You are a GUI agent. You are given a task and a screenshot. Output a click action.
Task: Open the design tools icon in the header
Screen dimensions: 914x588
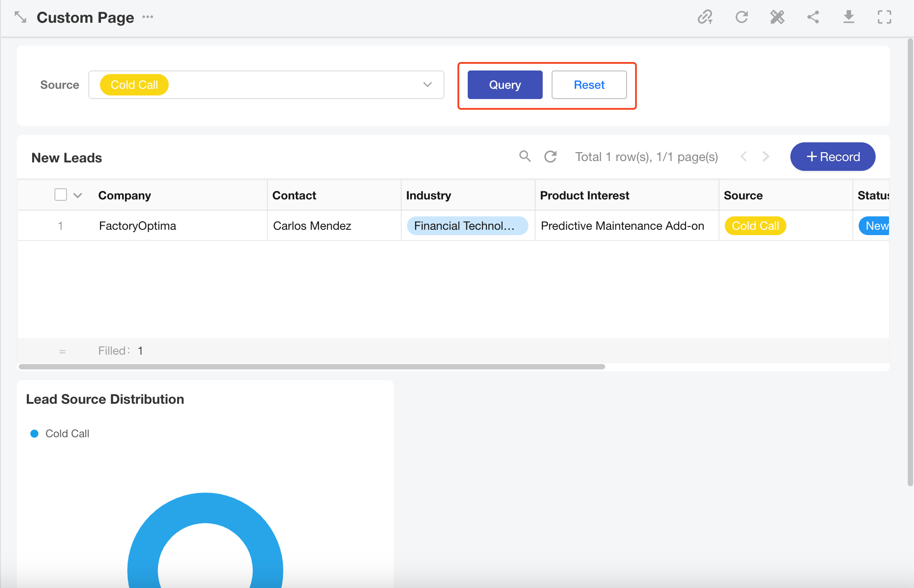(777, 17)
